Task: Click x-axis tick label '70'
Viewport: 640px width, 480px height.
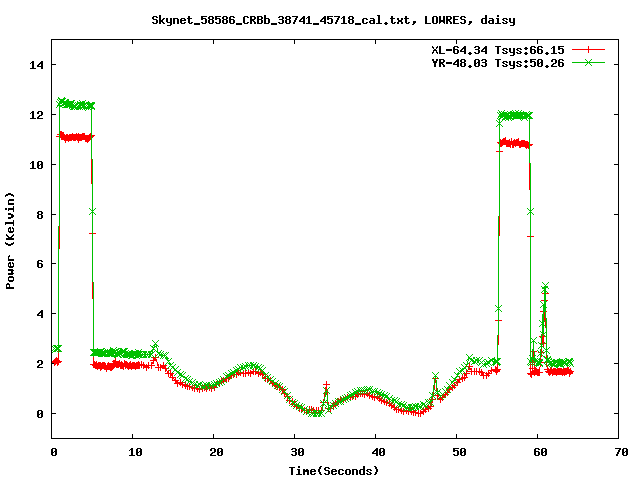Action: (x=621, y=452)
